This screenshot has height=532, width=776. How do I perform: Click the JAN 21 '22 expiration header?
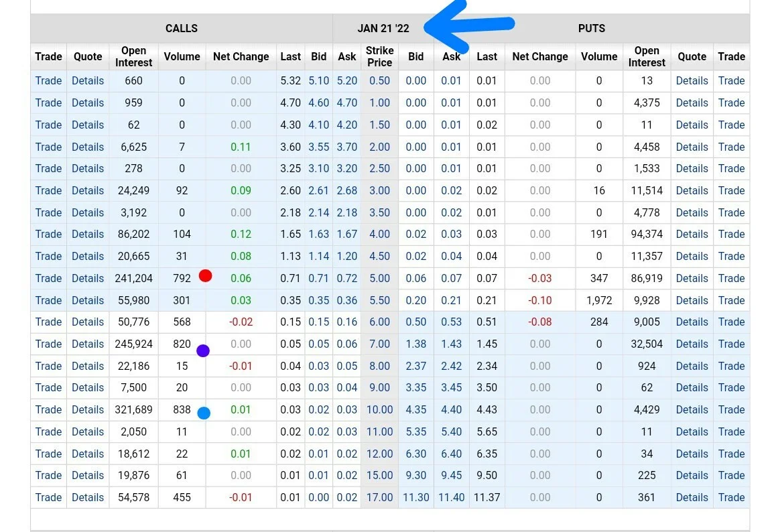pyautogui.click(x=383, y=28)
